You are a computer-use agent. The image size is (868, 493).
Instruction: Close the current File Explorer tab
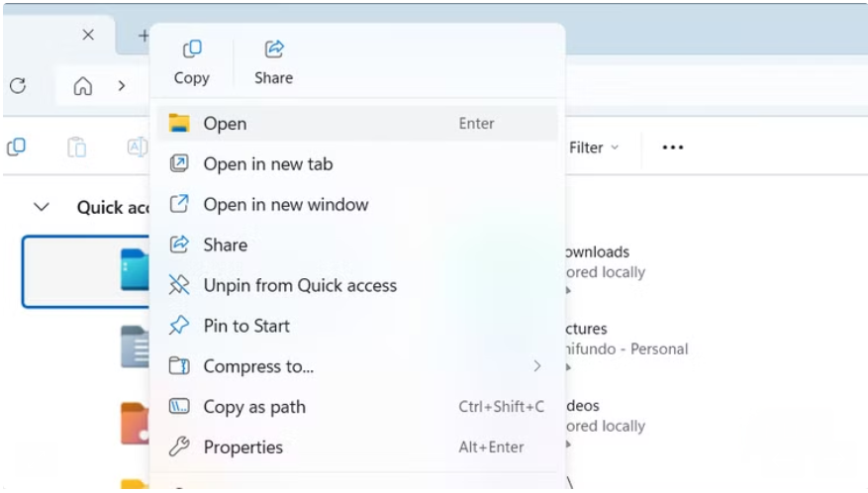click(88, 35)
